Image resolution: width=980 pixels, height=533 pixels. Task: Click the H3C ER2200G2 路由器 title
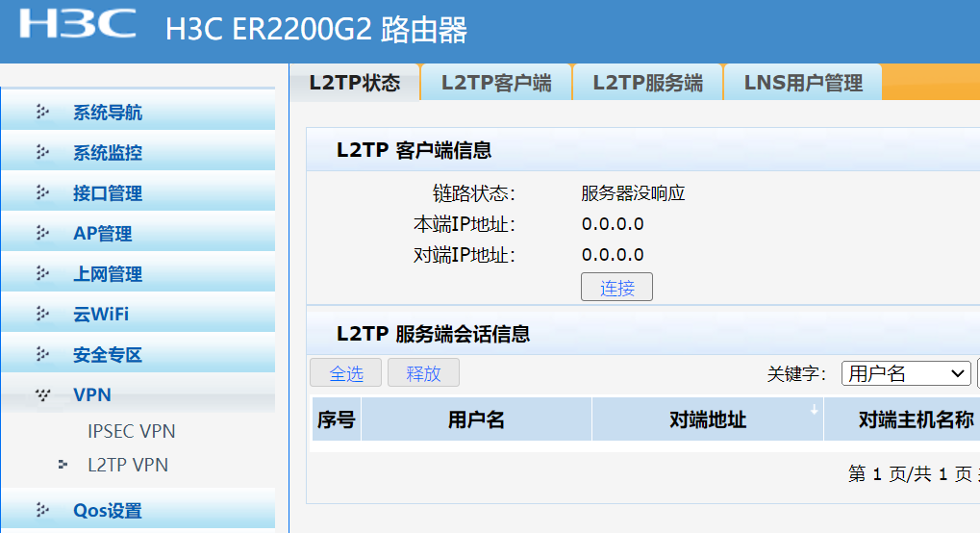[x=316, y=30]
